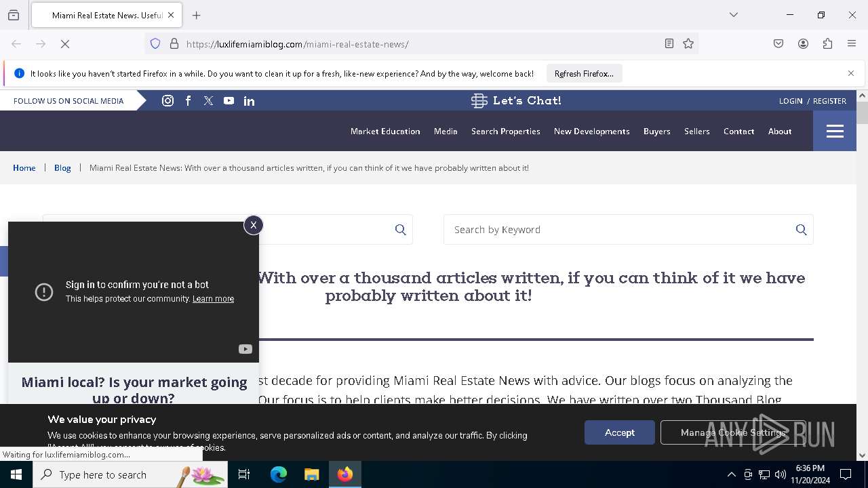
Task: Click the Refresh Firefox... button
Action: click(x=584, y=73)
